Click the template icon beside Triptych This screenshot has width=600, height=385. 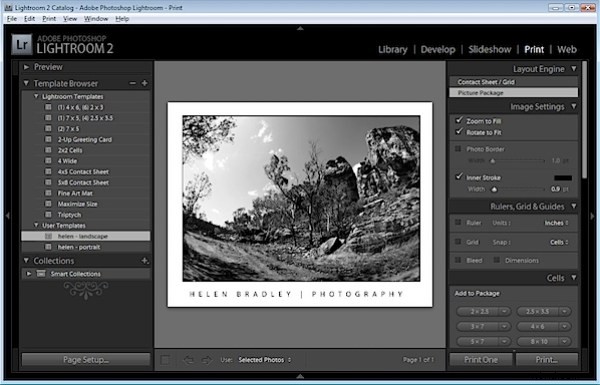pyautogui.click(x=48, y=214)
